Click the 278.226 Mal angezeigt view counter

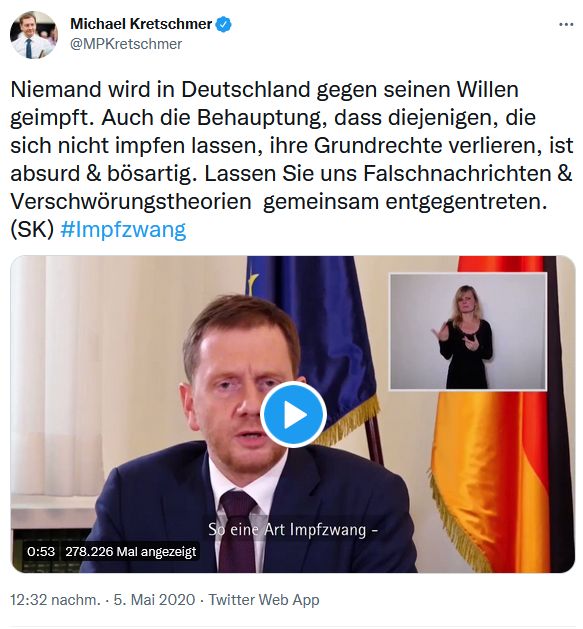pyautogui.click(x=131, y=552)
